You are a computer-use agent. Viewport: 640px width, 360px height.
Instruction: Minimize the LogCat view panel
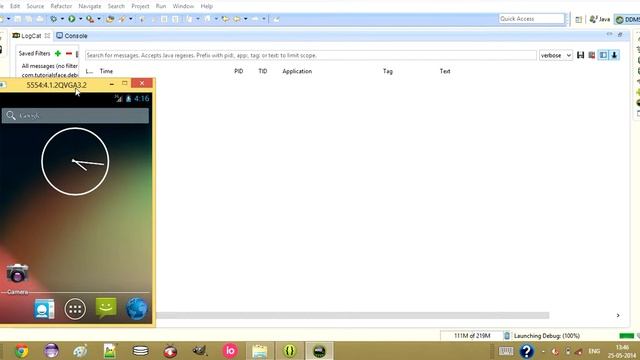[x=609, y=35]
